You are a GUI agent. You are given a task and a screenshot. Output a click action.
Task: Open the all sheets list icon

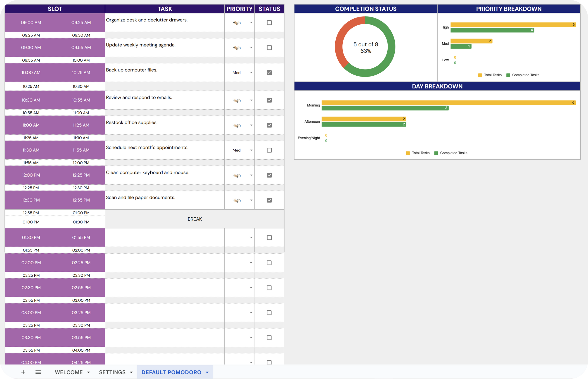(x=38, y=372)
